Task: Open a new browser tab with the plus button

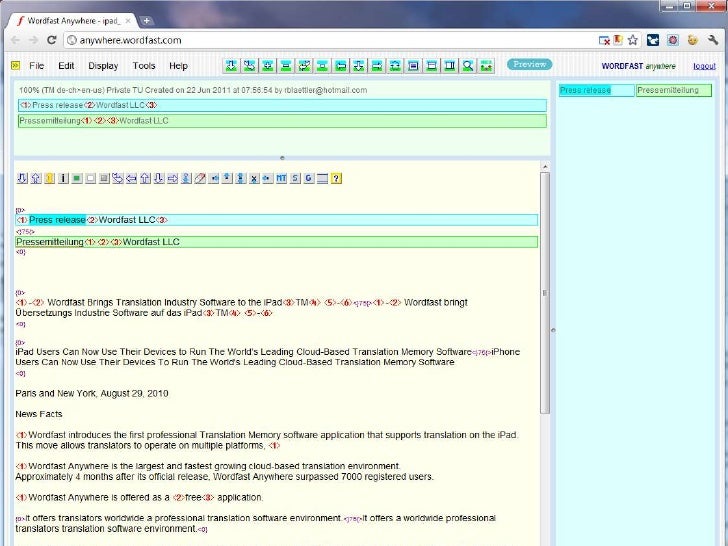Action: (146, 20)
